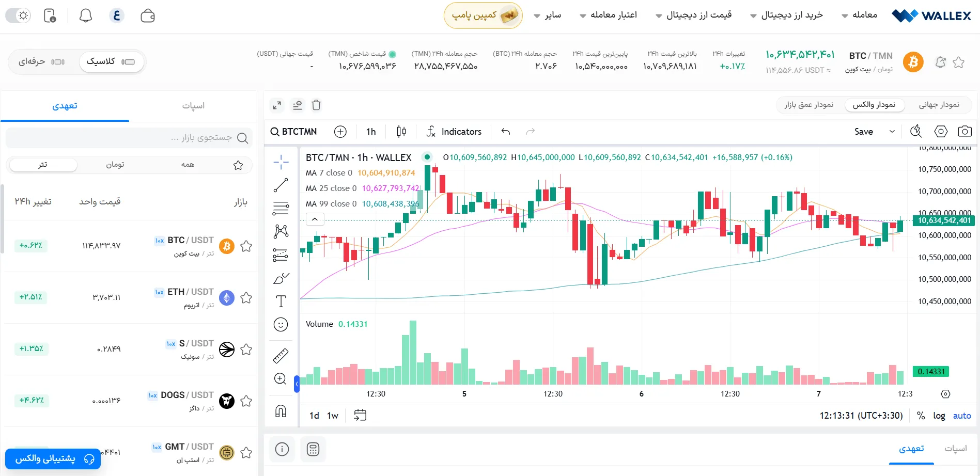Screen dimensions: 980x476
Task: Select the نمودار جهانی chart tab
Action: [x=938, y=105]
